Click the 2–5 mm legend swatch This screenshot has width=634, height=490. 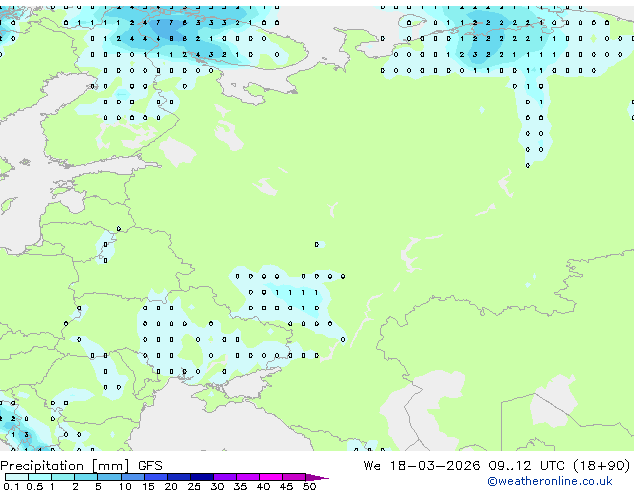tap(86, 477)
